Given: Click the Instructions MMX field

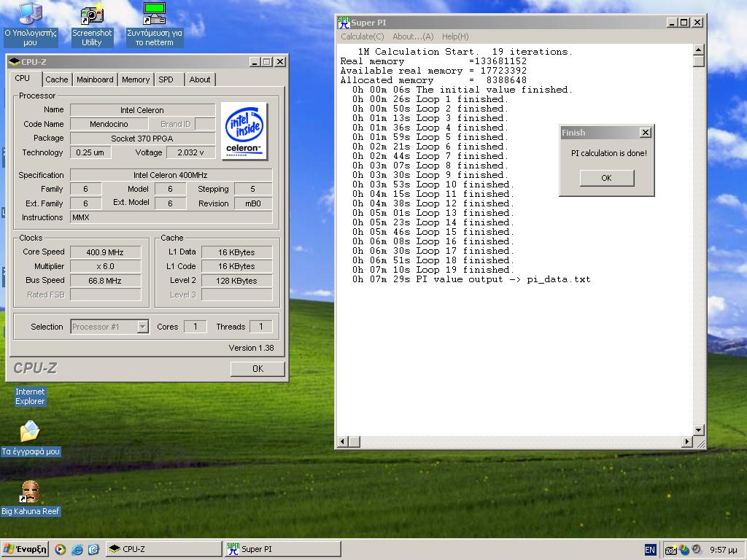Looking at the screenshot, I should (x=171, y=217).
